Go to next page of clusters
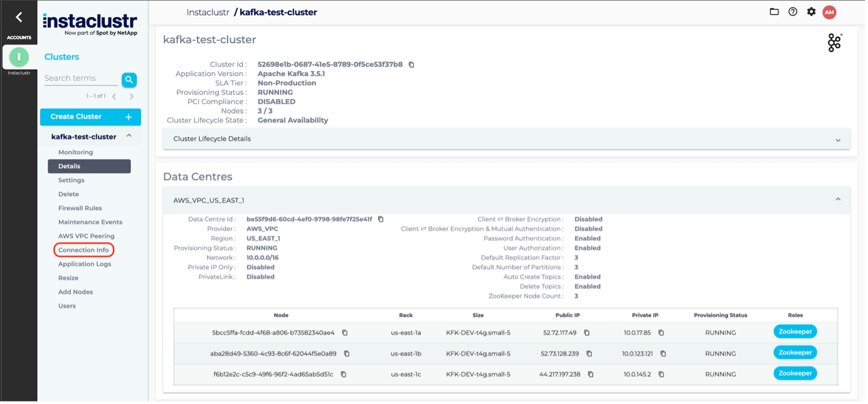 tap(132, 97)
